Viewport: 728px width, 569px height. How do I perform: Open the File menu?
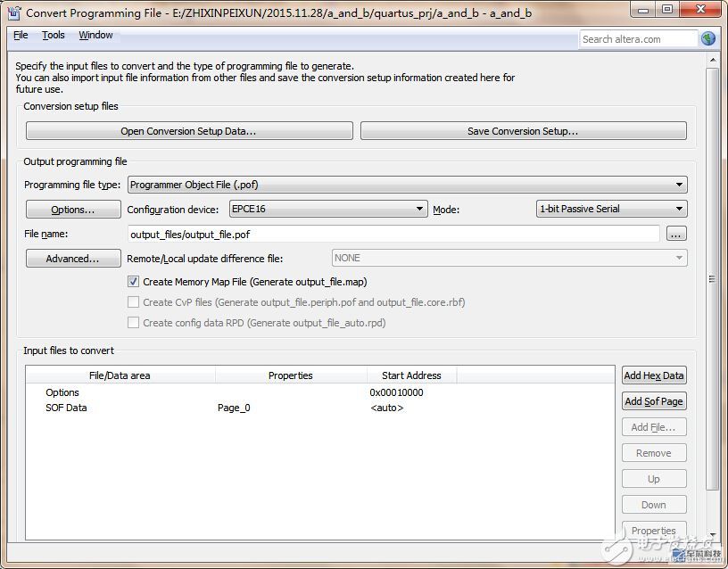(x=21, y=36)
